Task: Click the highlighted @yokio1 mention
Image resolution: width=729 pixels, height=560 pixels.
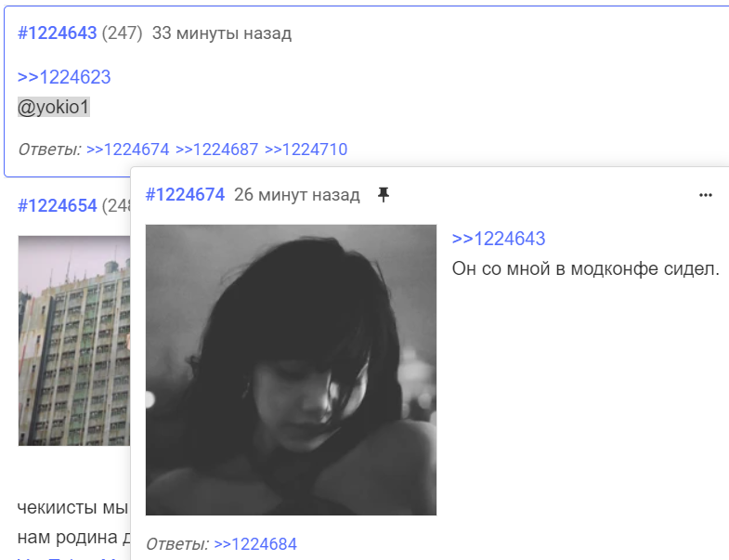Action: pyautogui.click(x=54, y=107)
